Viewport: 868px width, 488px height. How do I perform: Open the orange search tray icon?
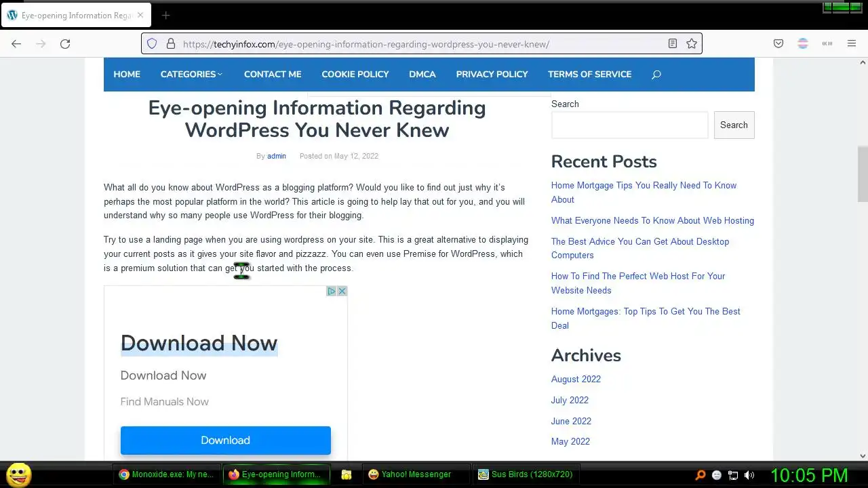pyautogui.click(x=701, y=475)
